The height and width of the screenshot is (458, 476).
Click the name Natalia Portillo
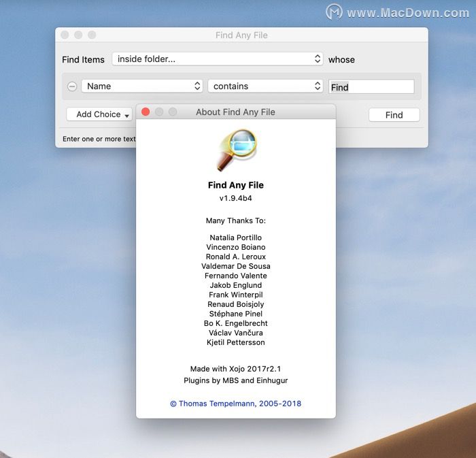(235, 238)
